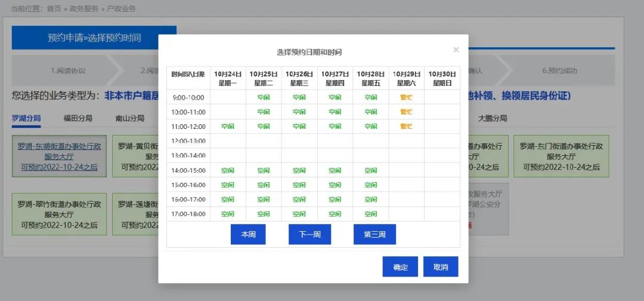Viewport: 644px width, 301px height.
Task: Select 空闲 slot 10:00-11:00 on 10月27日
Action: click(x=335, y=112)
